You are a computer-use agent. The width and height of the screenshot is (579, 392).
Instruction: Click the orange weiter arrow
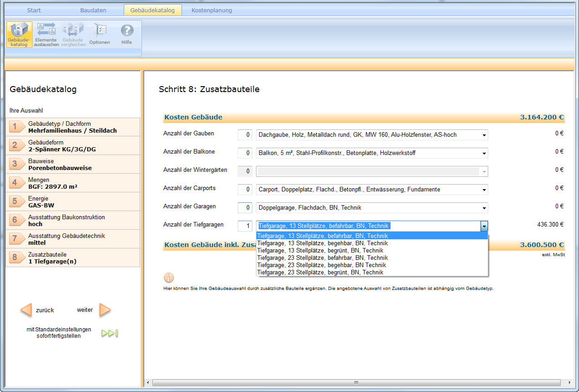105,310
